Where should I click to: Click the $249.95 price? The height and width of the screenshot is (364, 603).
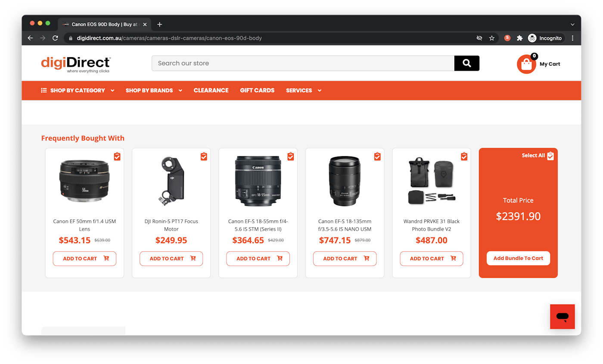pos(171,240)
